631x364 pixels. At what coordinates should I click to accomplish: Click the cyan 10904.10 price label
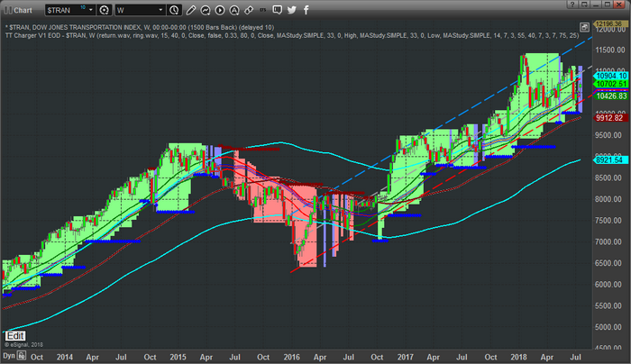click(x=611, y=76)
